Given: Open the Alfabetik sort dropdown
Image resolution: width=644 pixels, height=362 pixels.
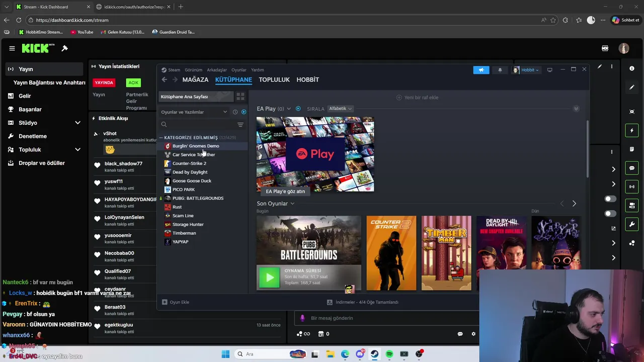Looking at the screenshot, I should (x=341, y=109).
